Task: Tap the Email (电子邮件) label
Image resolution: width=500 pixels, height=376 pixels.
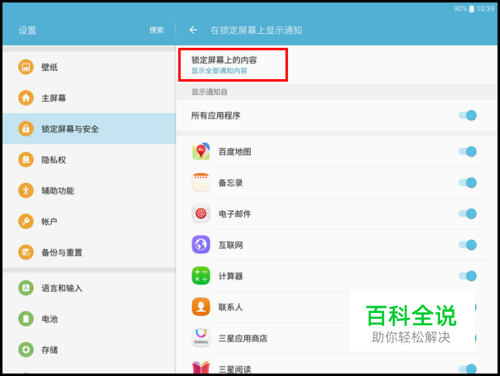Action: [x=235, y=214]
